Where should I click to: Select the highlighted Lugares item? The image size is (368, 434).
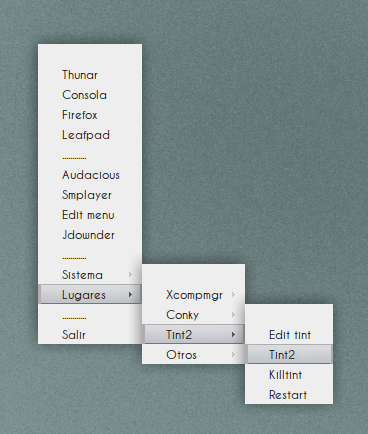[x=90, y=294]
